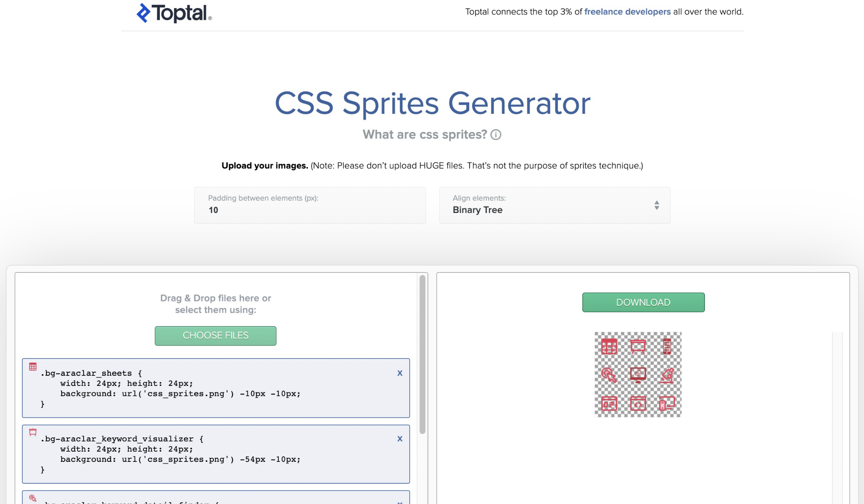864x504 pixels.
Task: Focus the padding between elements field
Action: click(310, 205)
